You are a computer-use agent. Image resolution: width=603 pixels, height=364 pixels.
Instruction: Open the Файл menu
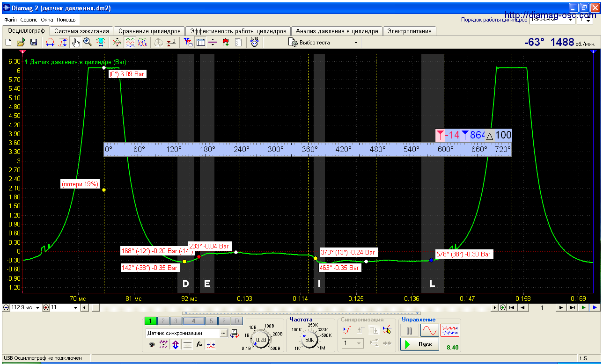click(x=10, y=20)
